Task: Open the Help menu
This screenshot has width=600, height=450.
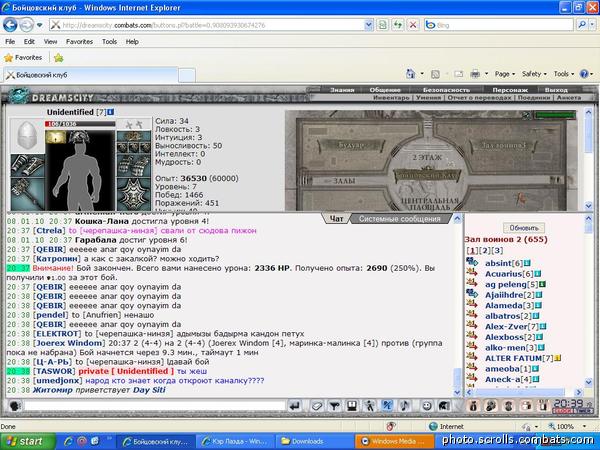Action: (132, 41)
